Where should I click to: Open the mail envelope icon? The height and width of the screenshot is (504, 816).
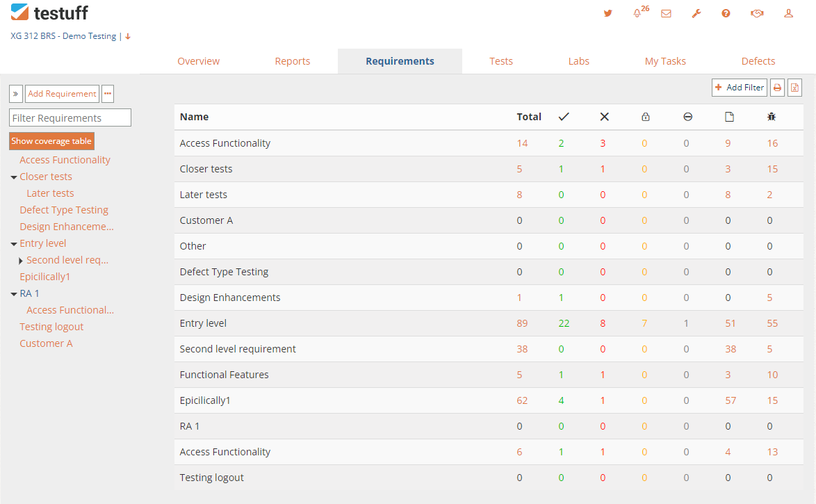tap(666, 13)
